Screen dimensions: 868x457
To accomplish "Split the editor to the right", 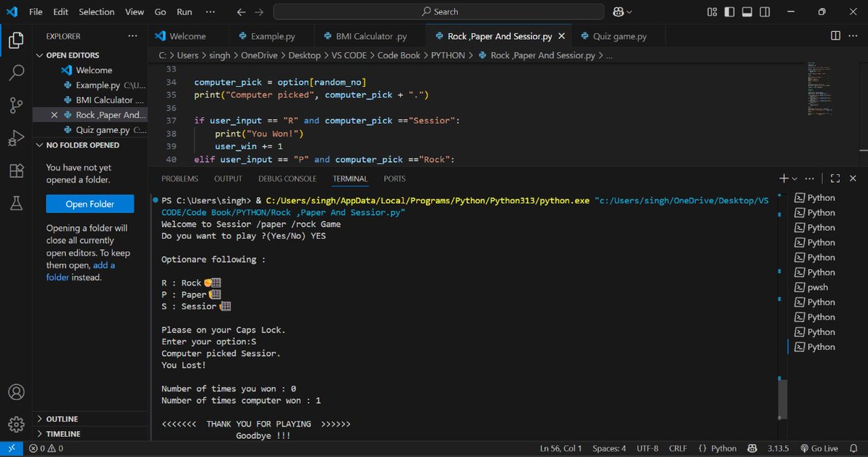I will [835, 35].
